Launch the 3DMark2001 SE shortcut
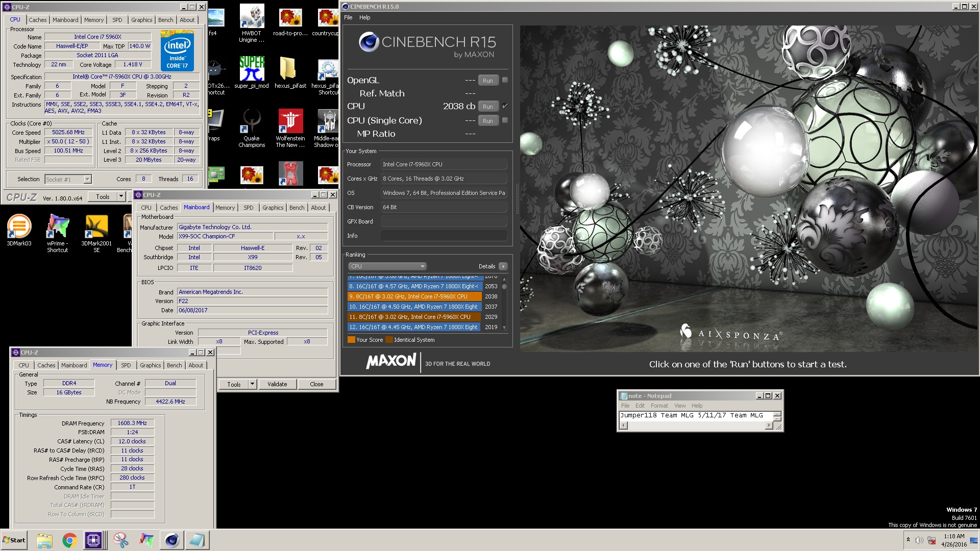 click(96, 233)
